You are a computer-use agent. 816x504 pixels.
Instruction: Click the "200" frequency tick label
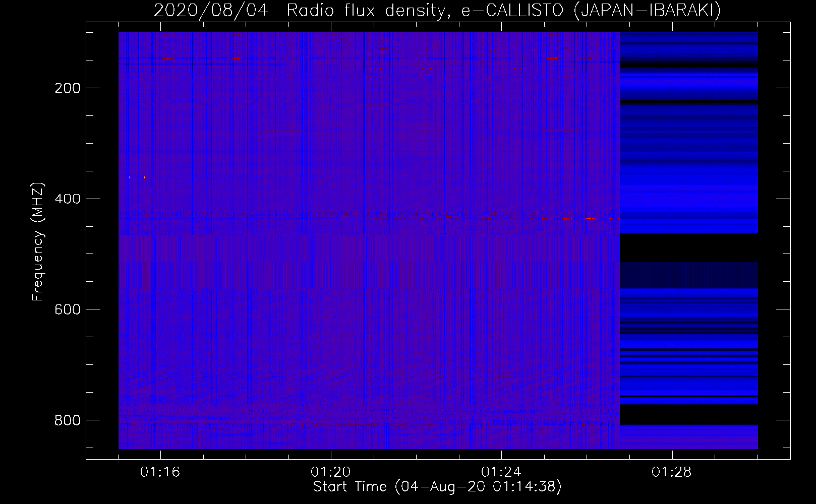[68, 88]
